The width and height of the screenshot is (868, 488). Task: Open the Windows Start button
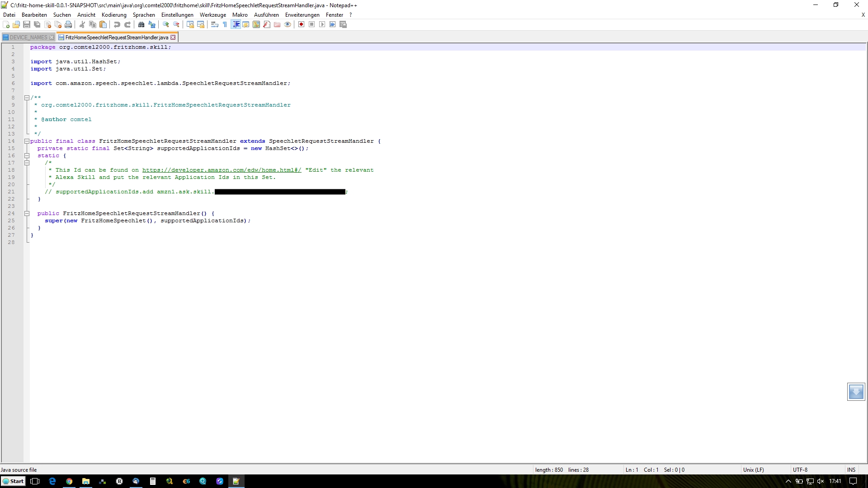13,481
